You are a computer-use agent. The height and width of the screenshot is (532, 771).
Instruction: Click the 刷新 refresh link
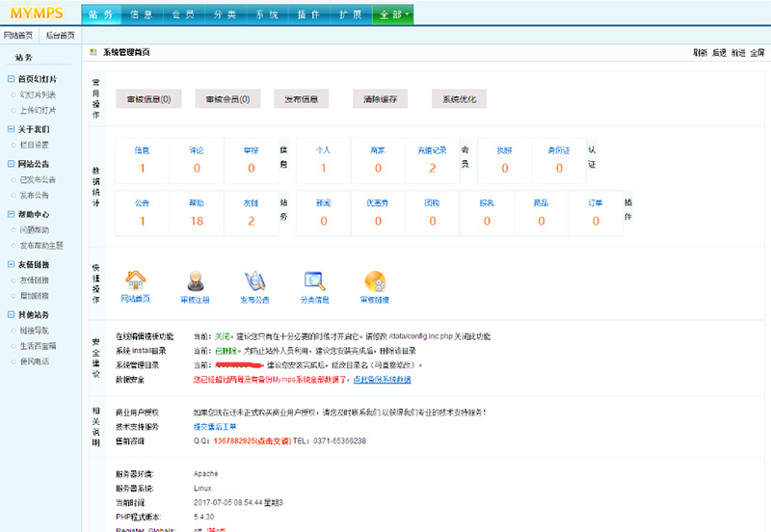(x=701, y=52)
